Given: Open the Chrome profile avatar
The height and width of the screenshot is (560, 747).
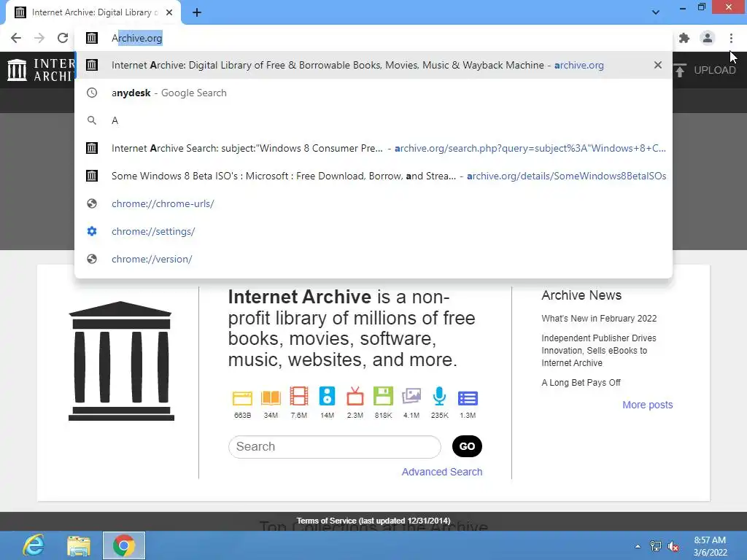Looking at the screenshot, I should pos(708,38).
